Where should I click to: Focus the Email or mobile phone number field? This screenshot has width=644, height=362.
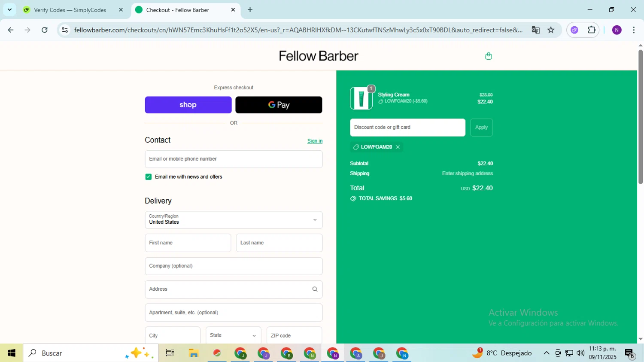click(234, 159)
